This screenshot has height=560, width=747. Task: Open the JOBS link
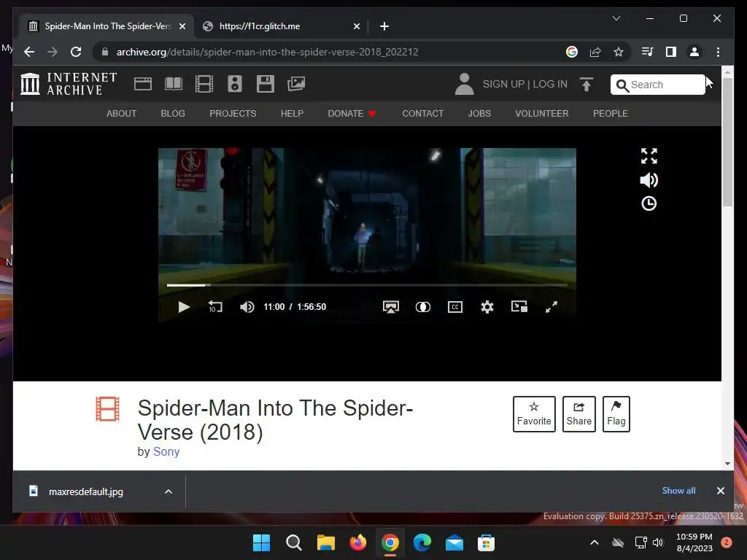(x=479, y=113)
